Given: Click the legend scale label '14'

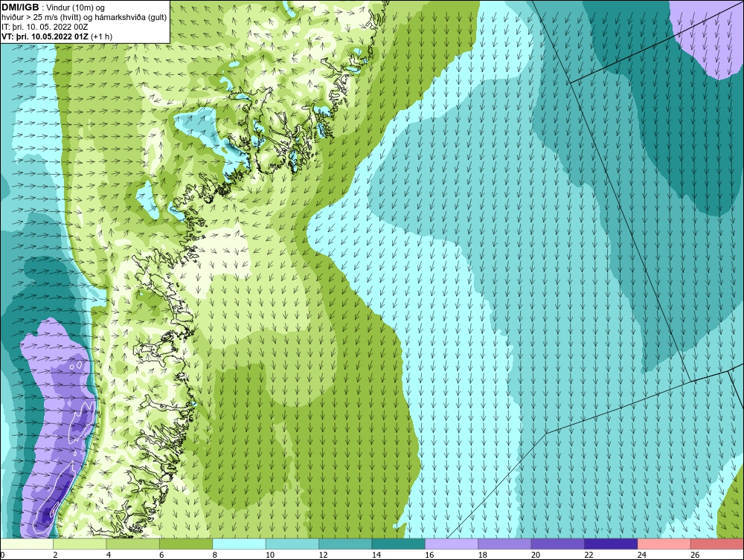Looking at the screenshot, I should (376, 555).
